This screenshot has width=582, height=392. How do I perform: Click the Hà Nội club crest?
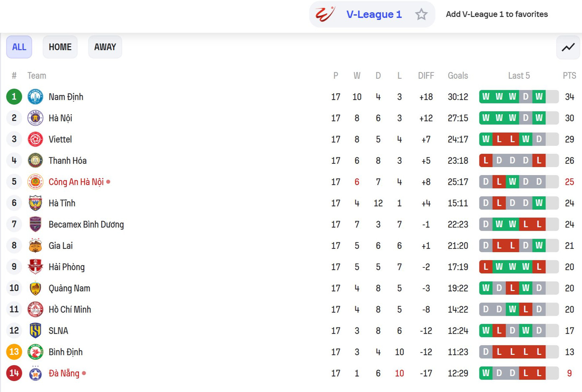(x=35, y=118)
